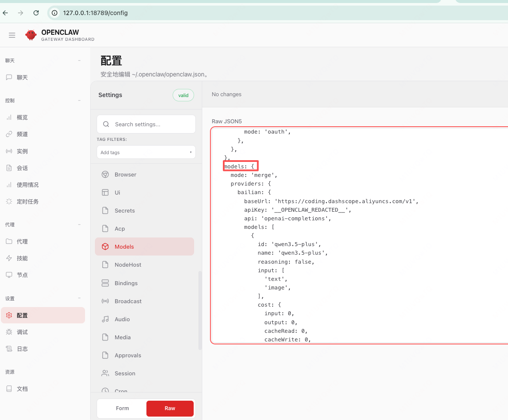
Task: Click the link icon beside 频道
Action: coord(9,134)
